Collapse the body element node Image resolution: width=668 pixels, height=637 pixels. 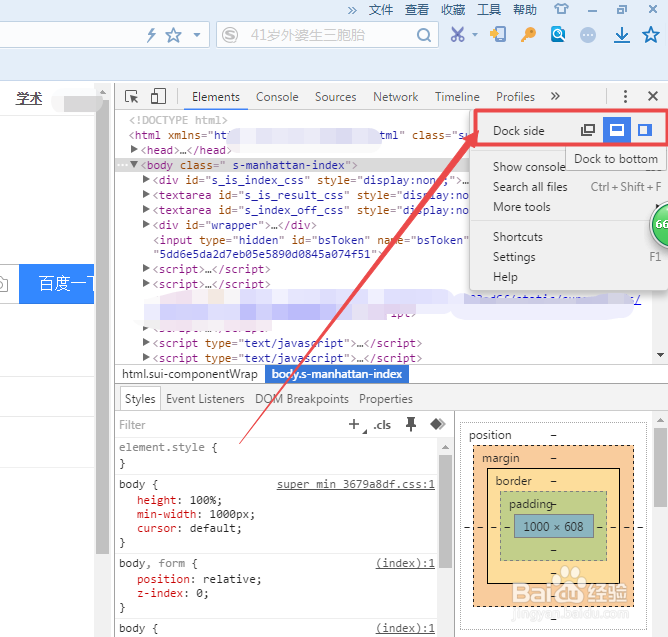click(134, 164)
